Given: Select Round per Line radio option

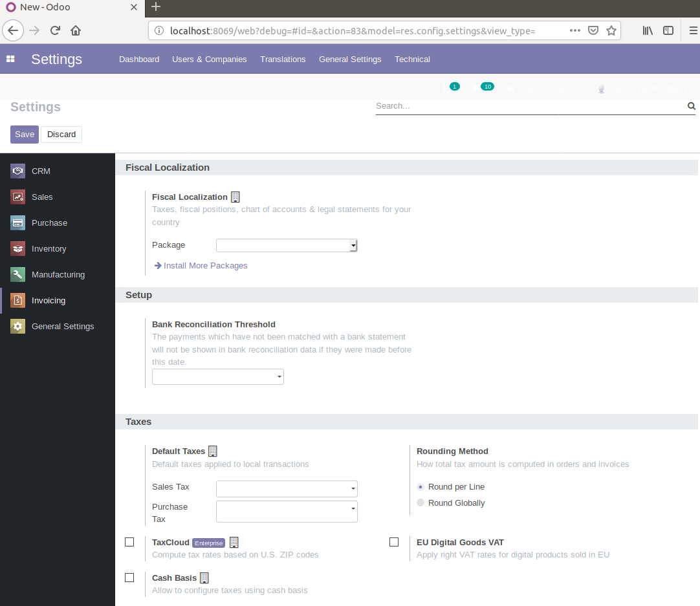Looking at the screenshot, I should (x=420, y=487).
